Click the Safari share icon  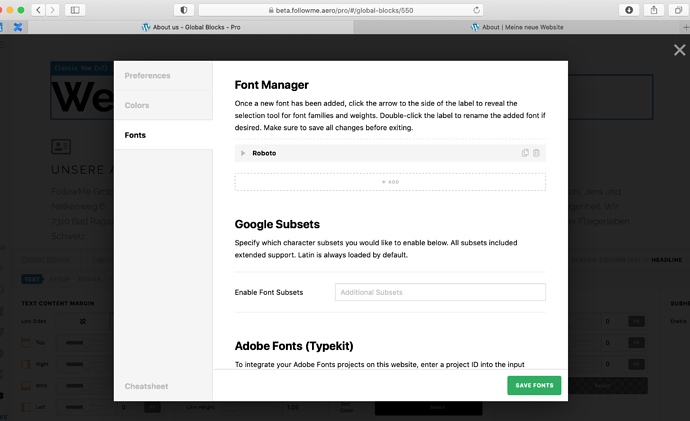click(x=654, y=9)
